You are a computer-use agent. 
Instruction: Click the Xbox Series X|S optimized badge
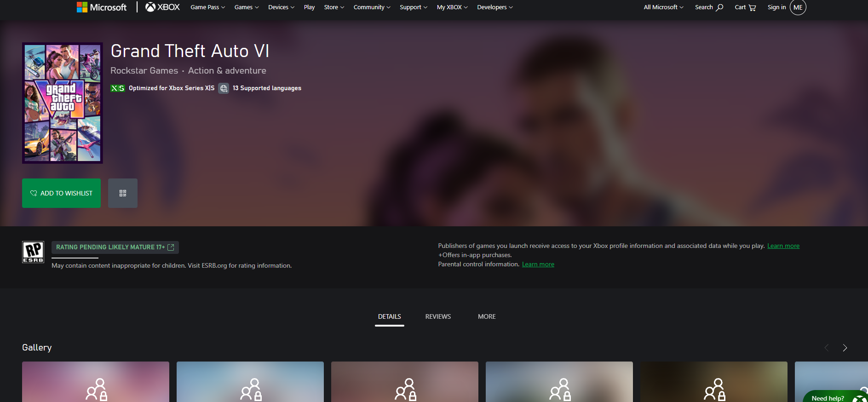tap(118, 88)
